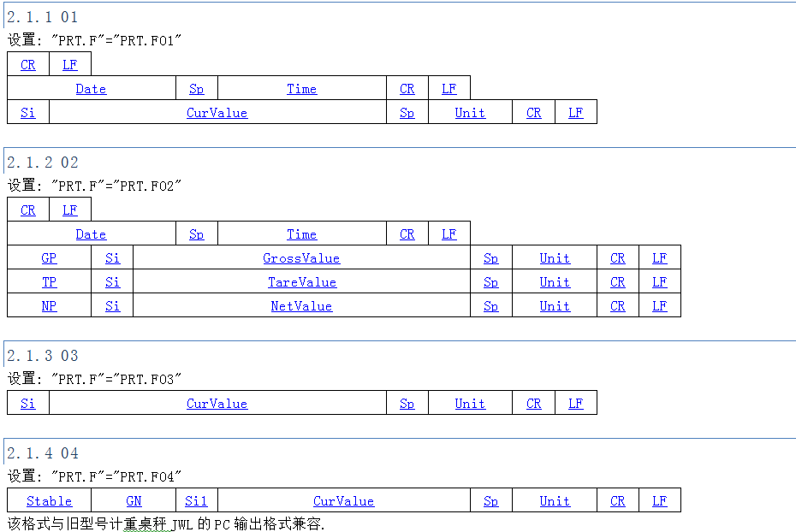Open the CurValue link in section 2.1.1 01
Viewport: 796px width, 532px height.
coord(217,113)
